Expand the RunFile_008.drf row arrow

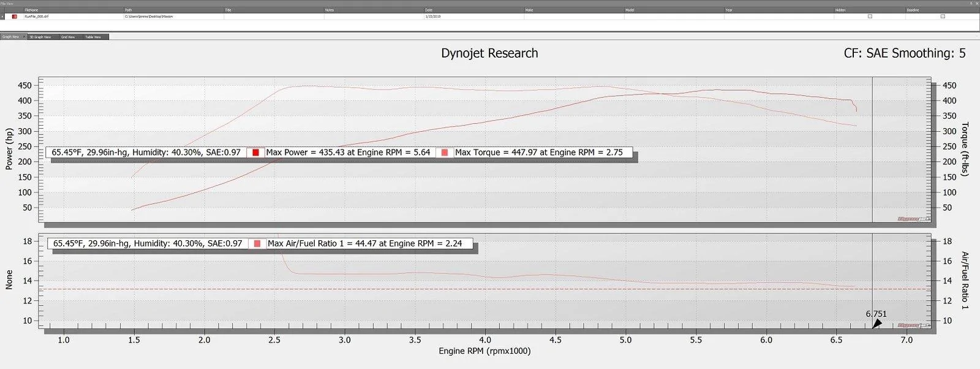tap(2, 17)
